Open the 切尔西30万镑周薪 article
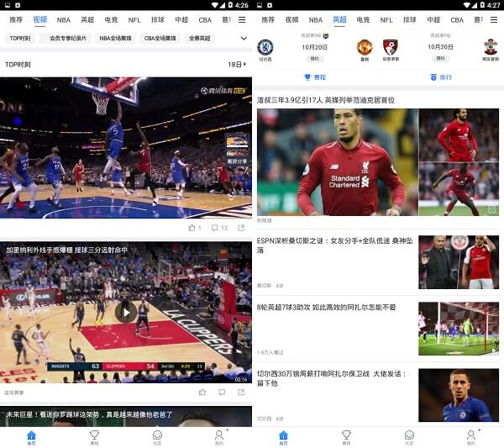Image resolution: width=504 pixels, height=448 pixels. tap(332, 378)
